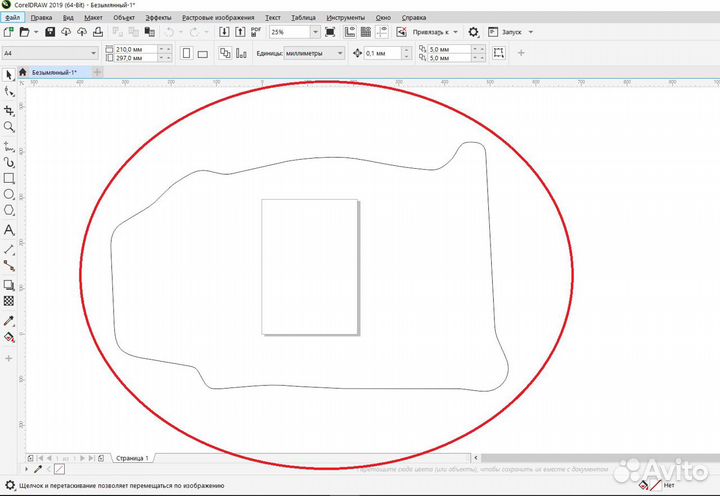This screenshot has width=720, height=496.
Task: Open the Объект menu
Action: 124,17
